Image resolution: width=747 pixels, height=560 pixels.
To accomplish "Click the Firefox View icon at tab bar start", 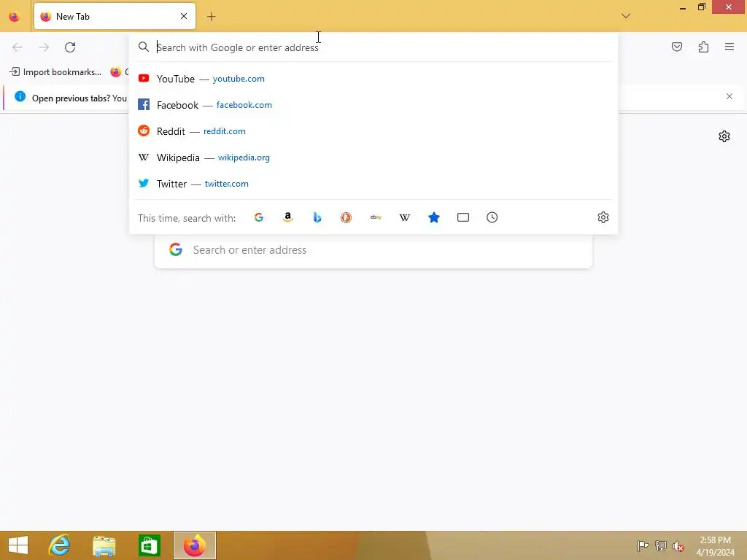I will (15, 17).
